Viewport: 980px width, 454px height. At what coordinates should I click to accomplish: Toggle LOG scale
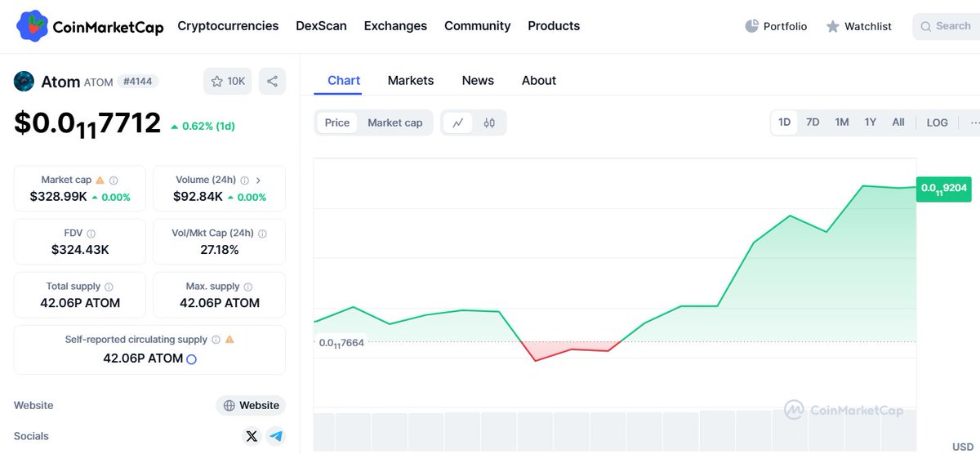938,122
